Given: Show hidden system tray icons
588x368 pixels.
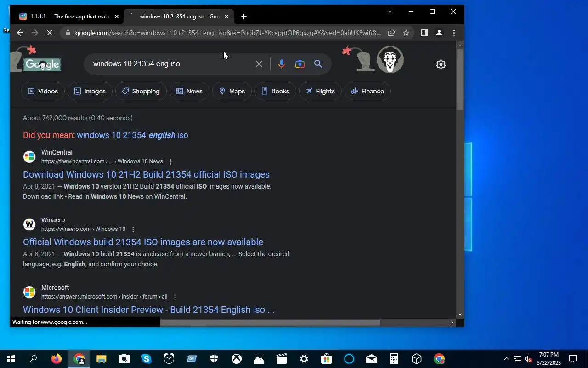Looking at the screenshot, I should (x=507, y=359).
